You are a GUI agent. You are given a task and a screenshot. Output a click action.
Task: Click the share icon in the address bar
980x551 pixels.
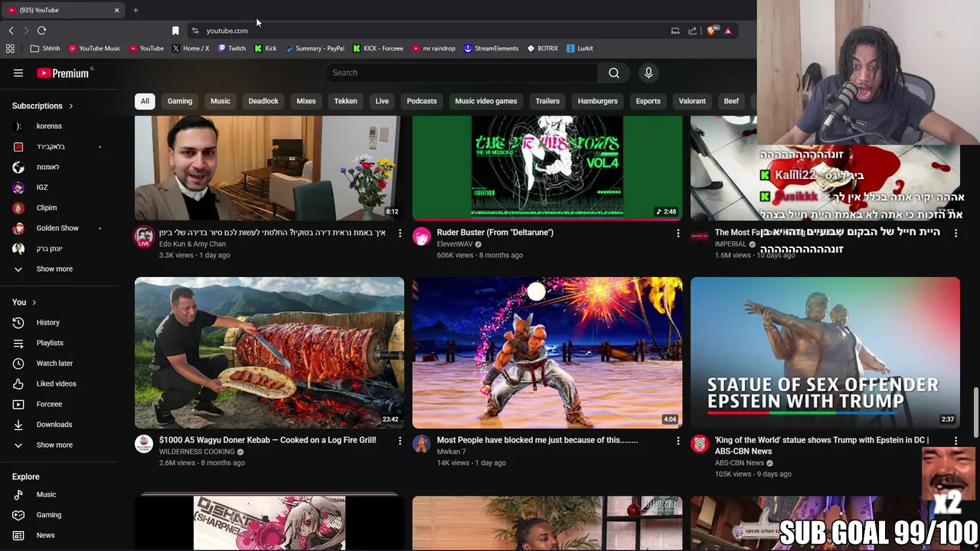coord(692,31)
